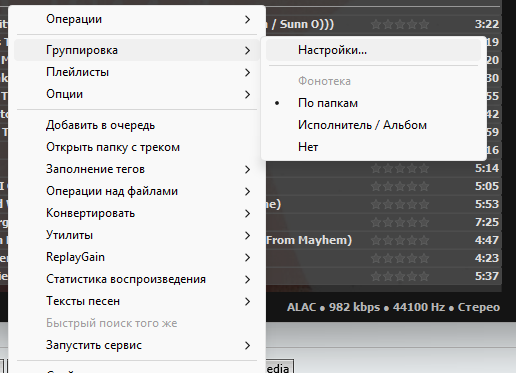Open the Тексты песен submenu
The height and width of the screenshot is (373, 516).
pos(137,301)
